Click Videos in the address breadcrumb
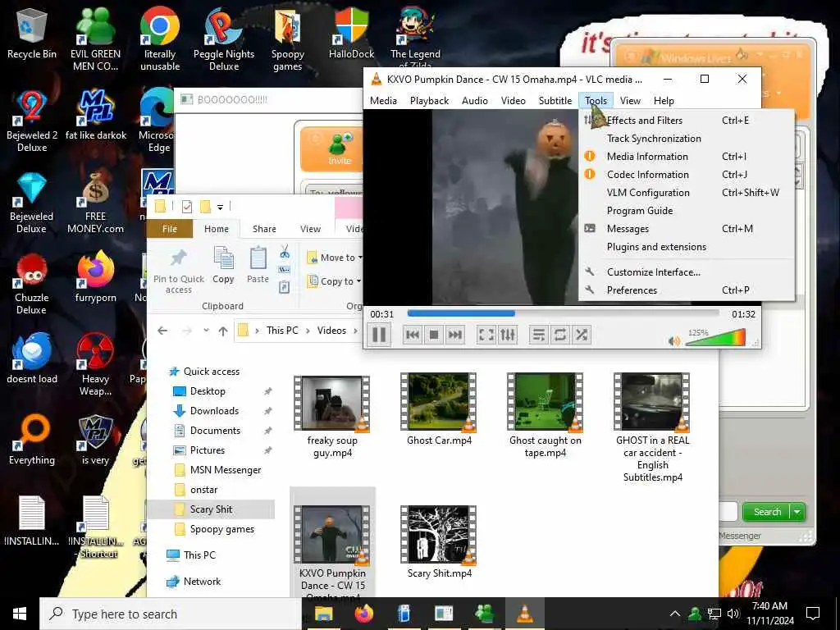The height and width of the screenshot is (630, 840). (331, 331)
